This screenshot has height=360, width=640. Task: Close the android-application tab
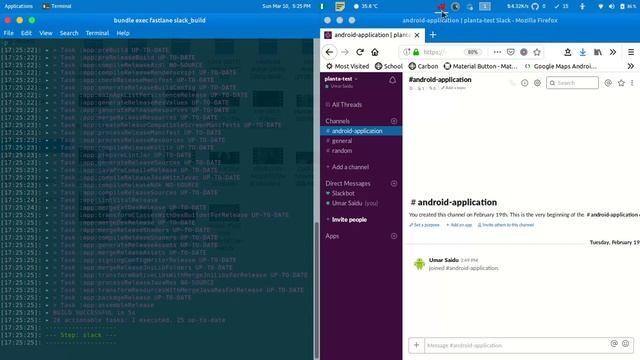417,35
